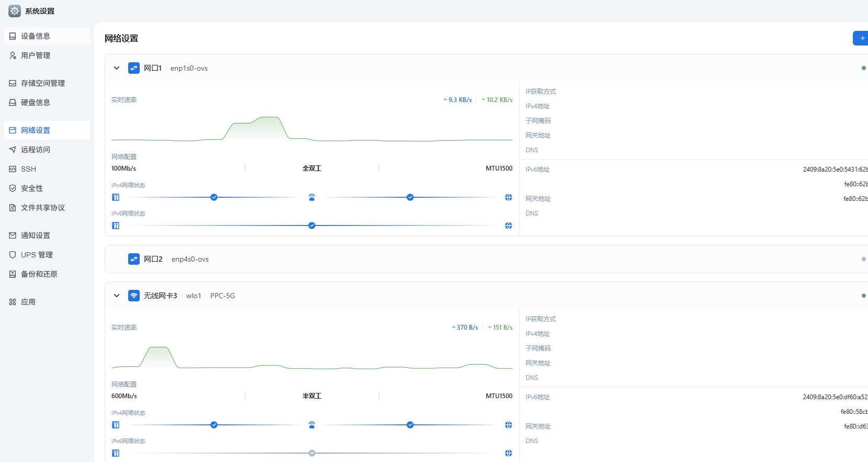The image size is (868, 462).
Task: Open UPS 管理 page
Action: (x=47, y=255)
